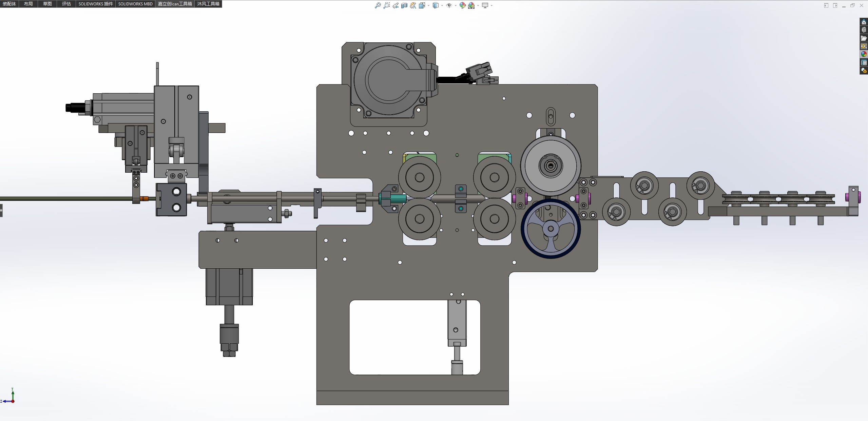Viewport: 868px width, 421px height.
Task: Open the Design Library task pane tab
Action: [864, 30]
